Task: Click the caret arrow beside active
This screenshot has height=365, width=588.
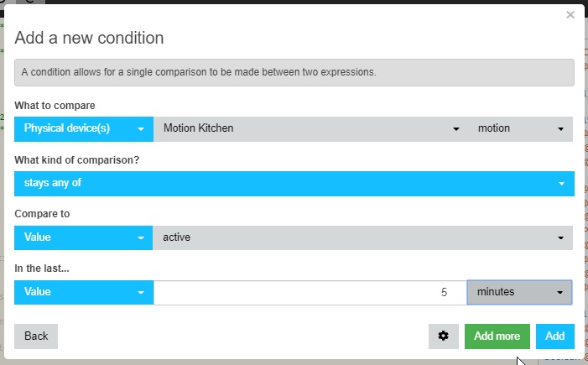Action: (560, 237)
